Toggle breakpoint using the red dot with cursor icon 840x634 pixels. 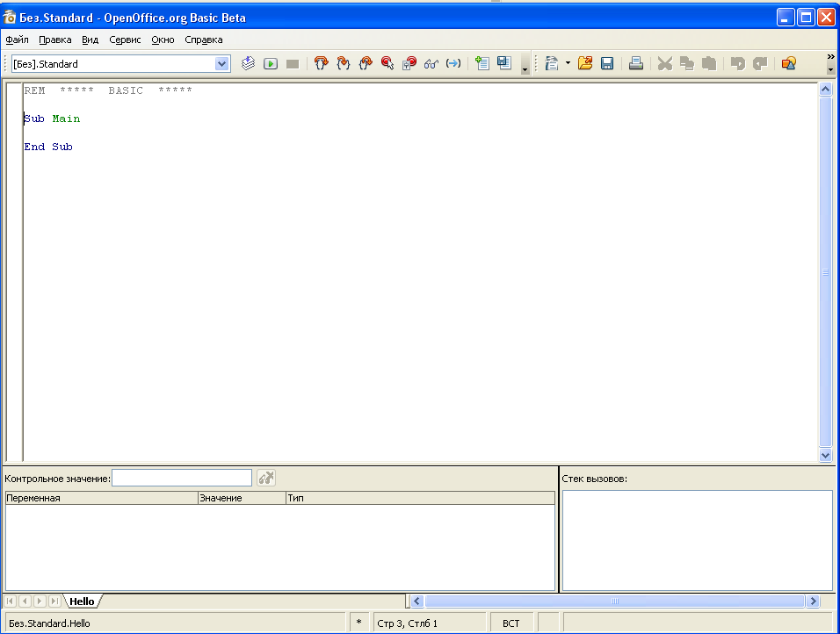[387, 64]
